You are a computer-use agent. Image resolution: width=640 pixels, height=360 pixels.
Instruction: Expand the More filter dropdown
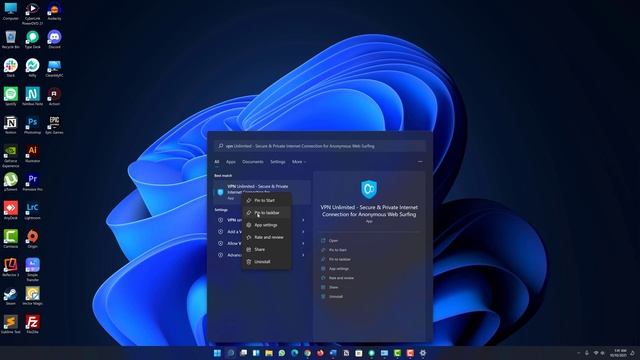[299, 162]
